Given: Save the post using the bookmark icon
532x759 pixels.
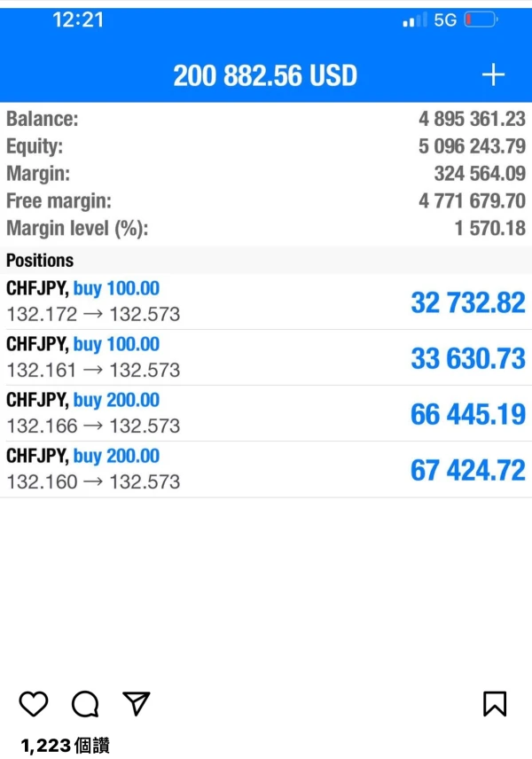Looking at the screenshot, I should [x=494, y=704].
